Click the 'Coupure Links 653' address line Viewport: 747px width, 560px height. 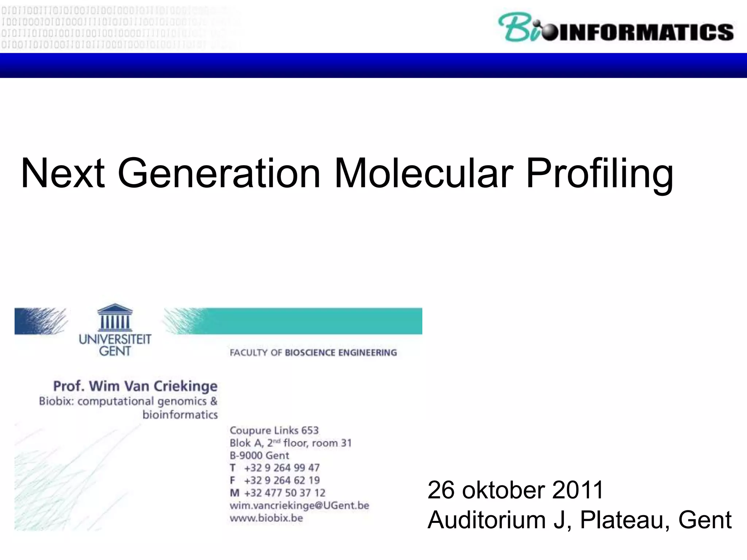[274, 430]
